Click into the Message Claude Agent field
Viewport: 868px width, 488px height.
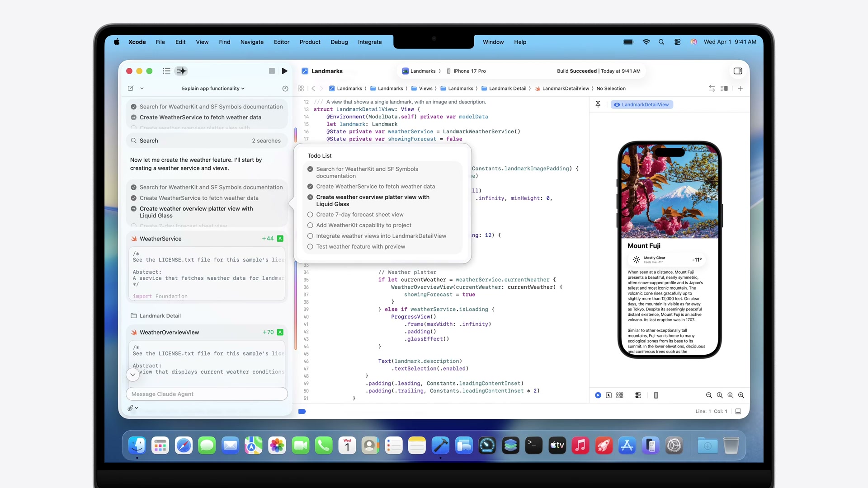pyautogui.click(x=207, y=394)
